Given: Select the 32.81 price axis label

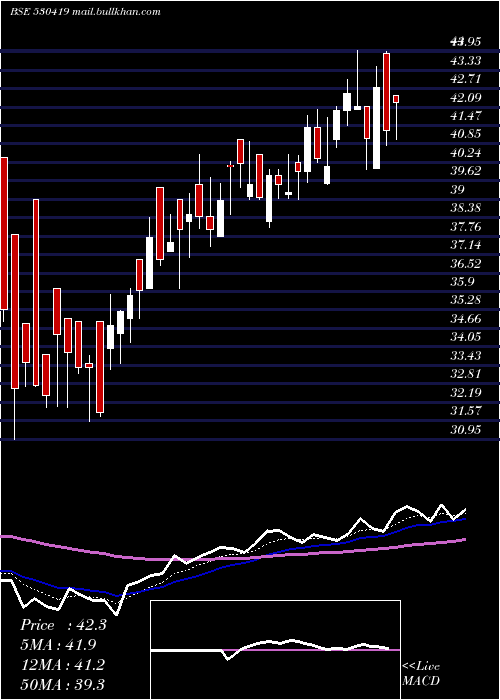Looking at the screenshot, I should (x=466, y=374).
